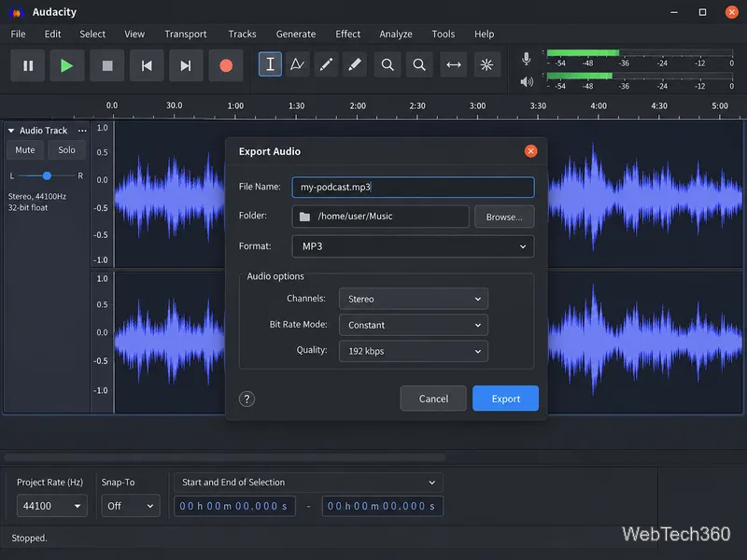Open the Help menu
The image size is (747, 560).
484,34
